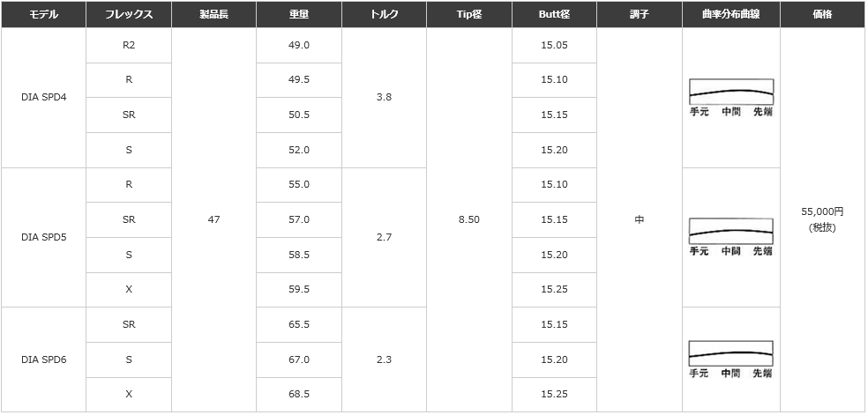Select the DIA SPD6 model cell

coord(43,359)
